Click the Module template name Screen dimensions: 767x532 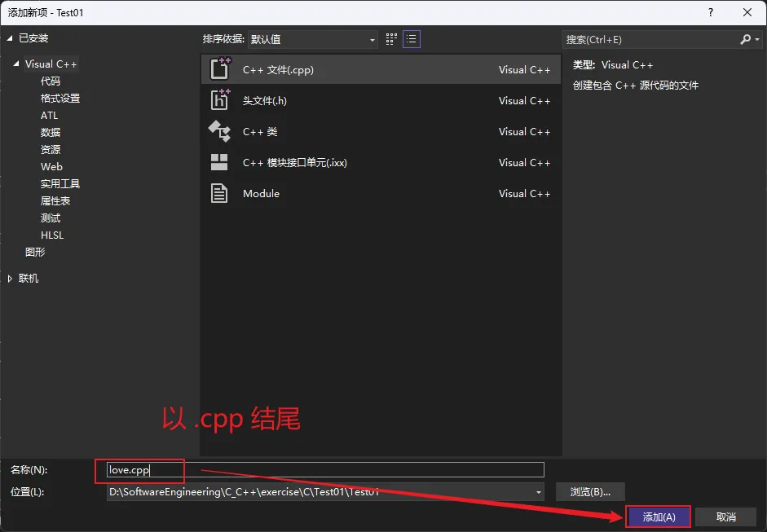click(x=261, y=194)
